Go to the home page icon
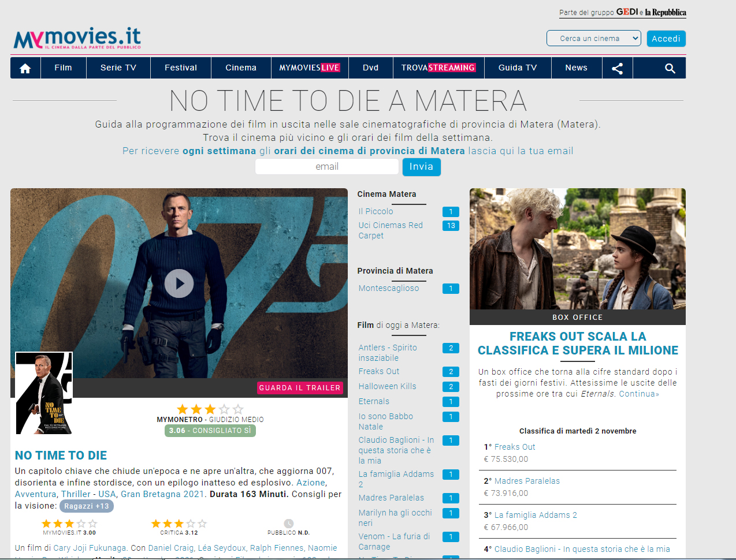 (x=25, y=68)
